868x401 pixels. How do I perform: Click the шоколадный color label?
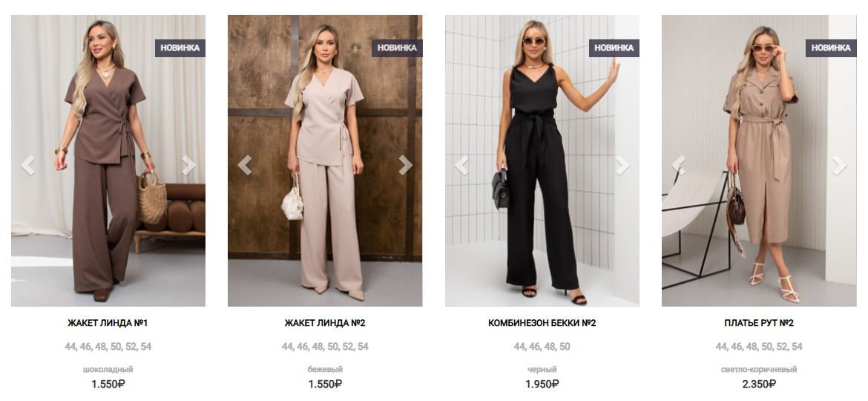(x=108, y=369)
